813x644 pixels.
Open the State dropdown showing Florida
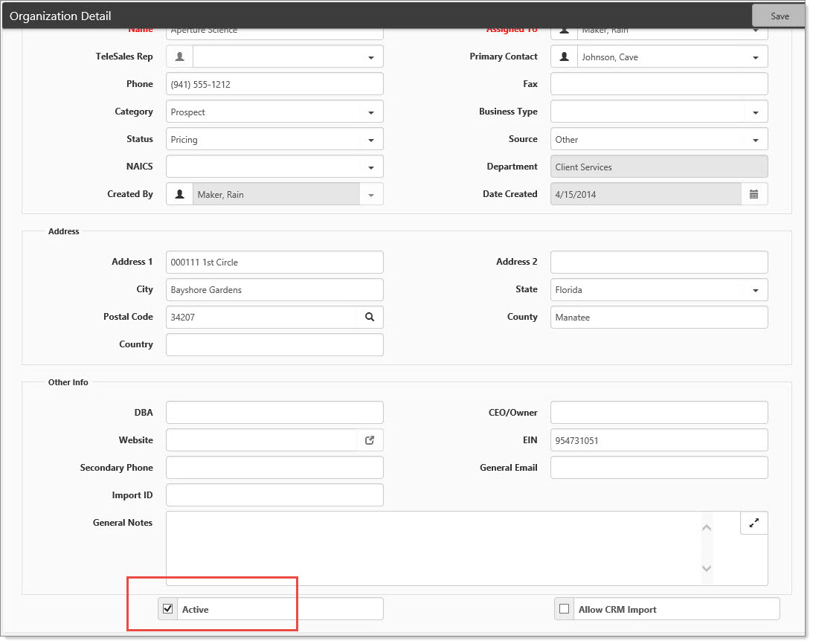(x=659, y=289)
